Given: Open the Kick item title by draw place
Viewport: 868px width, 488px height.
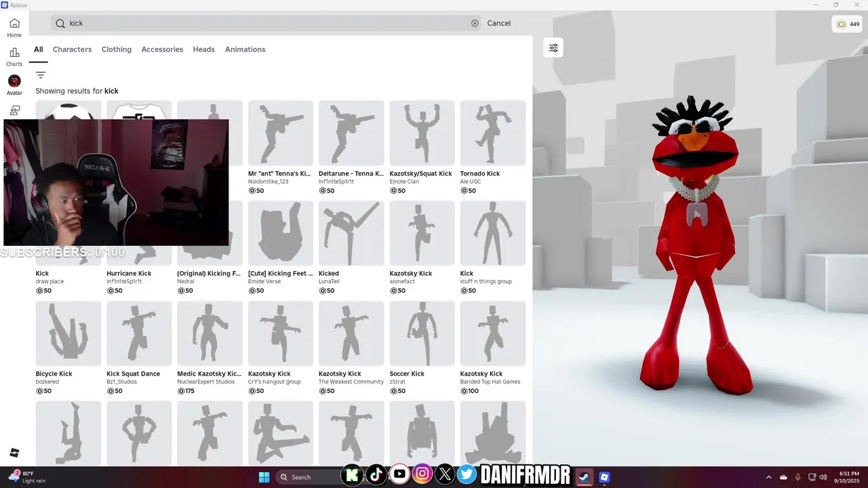Looking at the screenshot, I should (x=42, y=274).
